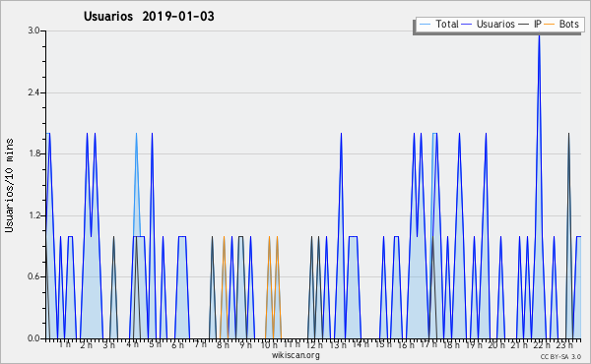Click the '16 h' x-axis label
Image resolution: width=591 pixels, height=364 pixels.
406,345
